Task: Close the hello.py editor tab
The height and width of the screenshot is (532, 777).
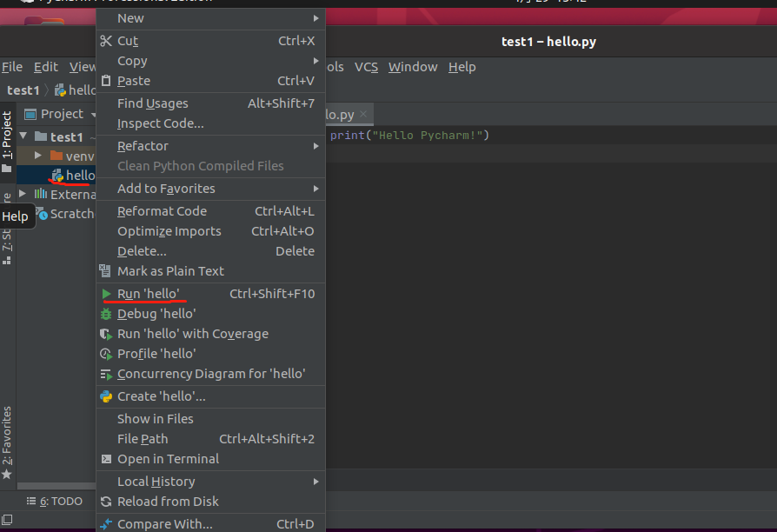Action: tap(363, 114)
